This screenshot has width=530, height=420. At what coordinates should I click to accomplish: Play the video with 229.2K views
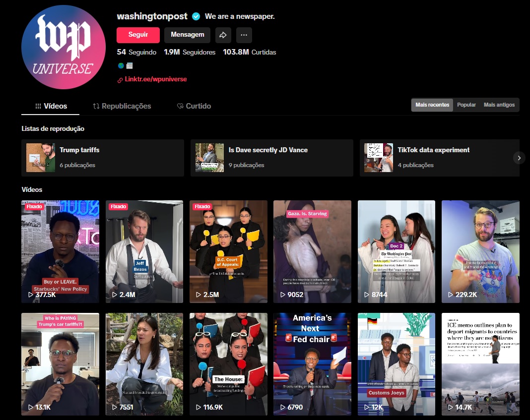point(481,251)
